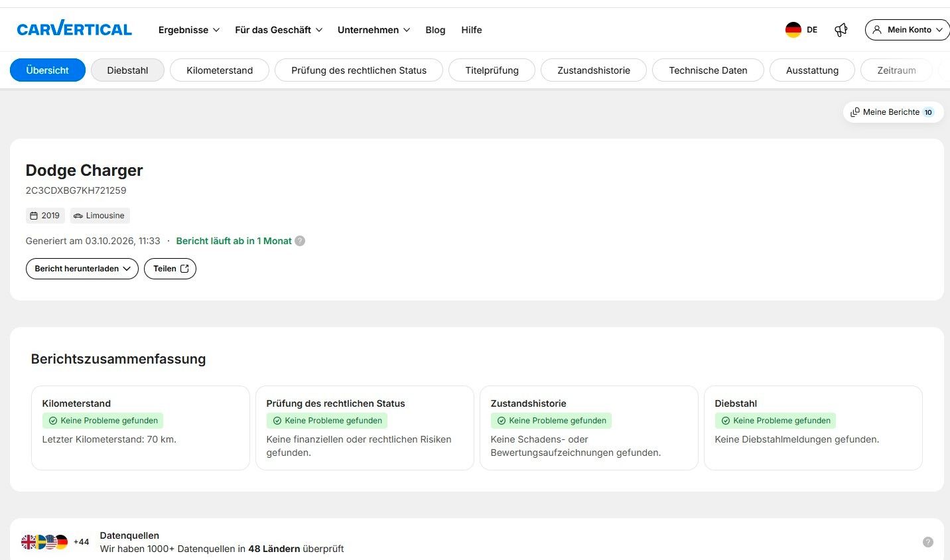
Task: Click the car icon beside Limousine
Action: pyautogui.click(x=78, y=216)
